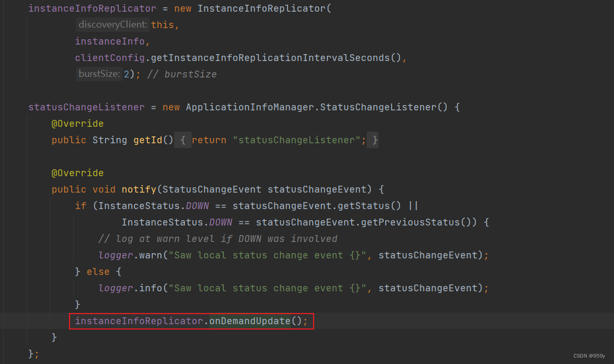Viewport: 614px width, 364px height.
Task: Click the 'log at warn level' comment
Action: 218,238
